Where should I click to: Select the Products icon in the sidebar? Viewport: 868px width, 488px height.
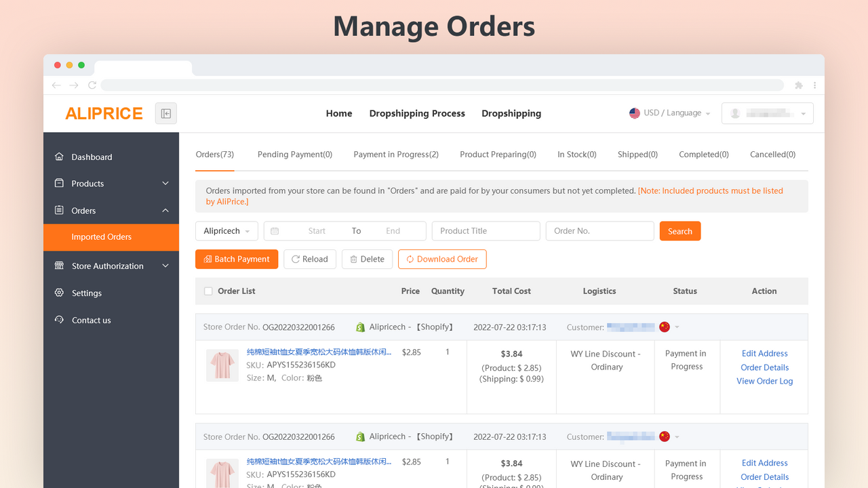[60, 183]
